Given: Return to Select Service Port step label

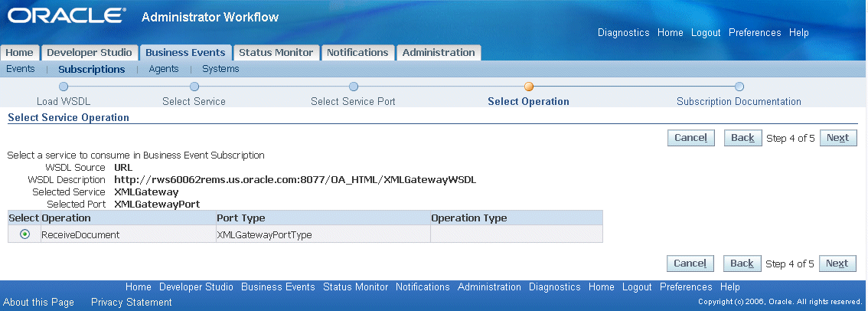Looking at the screenshot, I should [353, 101].
